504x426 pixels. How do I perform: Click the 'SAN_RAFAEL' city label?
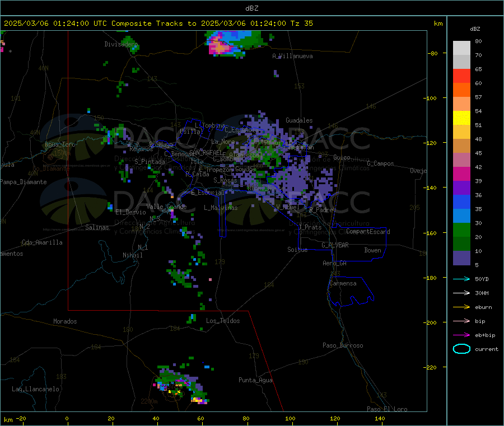[205, 152]
